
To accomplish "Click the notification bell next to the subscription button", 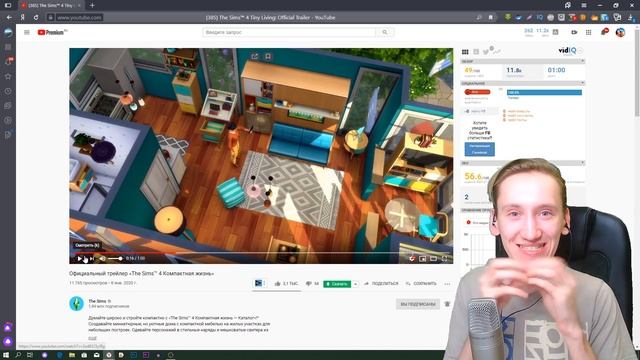I will tap(447, 304).
